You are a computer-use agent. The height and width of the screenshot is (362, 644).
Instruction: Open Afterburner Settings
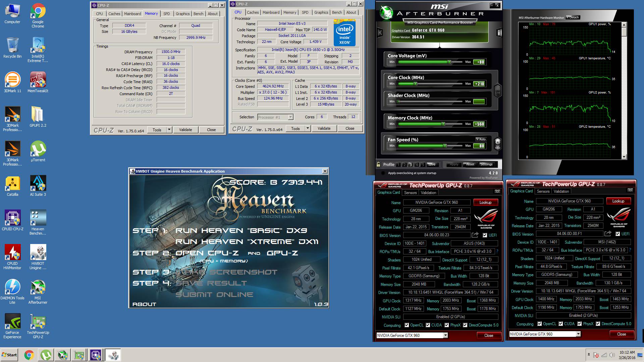point(486,164)
